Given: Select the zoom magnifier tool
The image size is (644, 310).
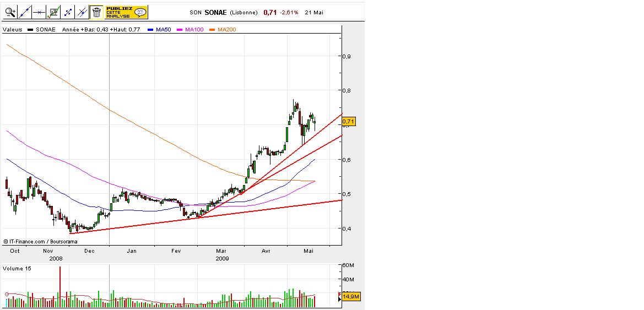Looking at the screenshot, I should click(10, 12).
